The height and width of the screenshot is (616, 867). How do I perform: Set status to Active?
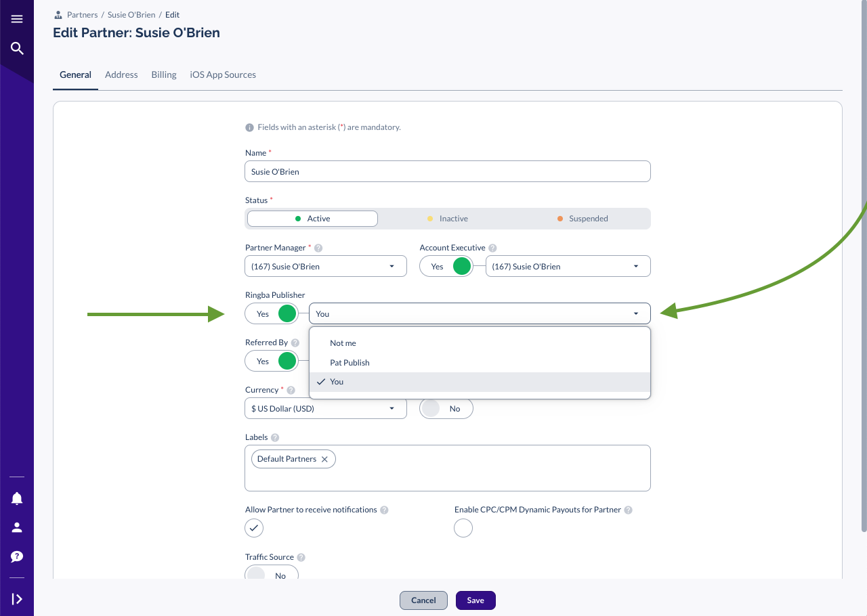pyautogui.click(x=312, y=219)
